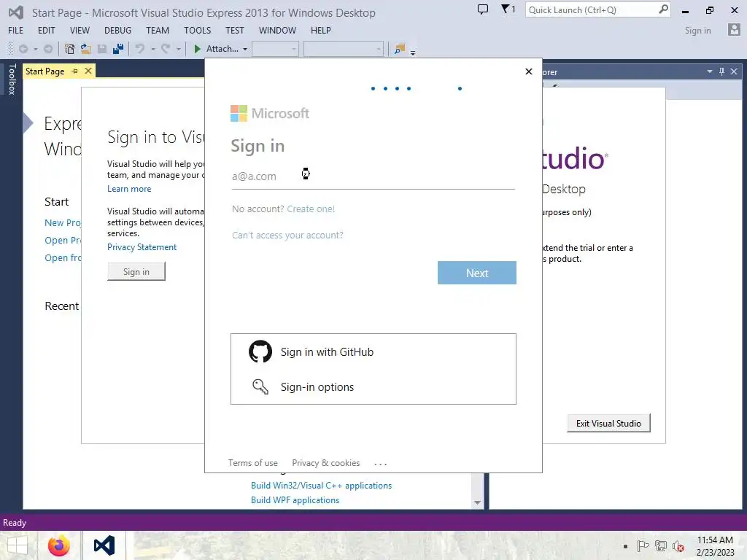Click the Open File folder toolbar icon
The width and height of the screenshot is (747, 560).
(x=86, y=49)
